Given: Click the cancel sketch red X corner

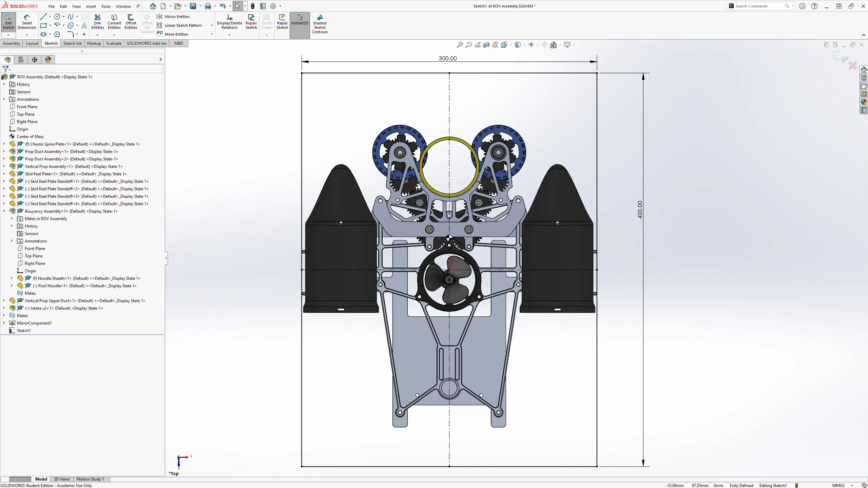Looking at the screenshot, I should [x=852, y=65].
